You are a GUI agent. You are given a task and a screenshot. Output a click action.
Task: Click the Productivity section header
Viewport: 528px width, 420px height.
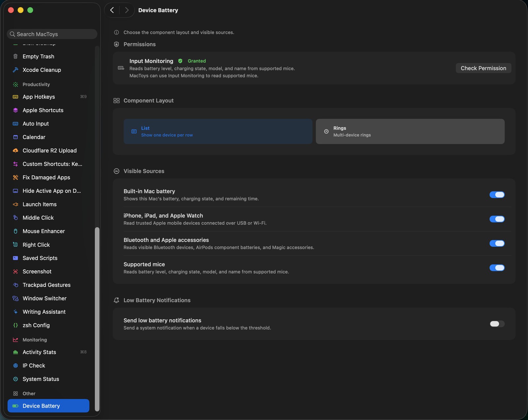click(x=36, y=85)
